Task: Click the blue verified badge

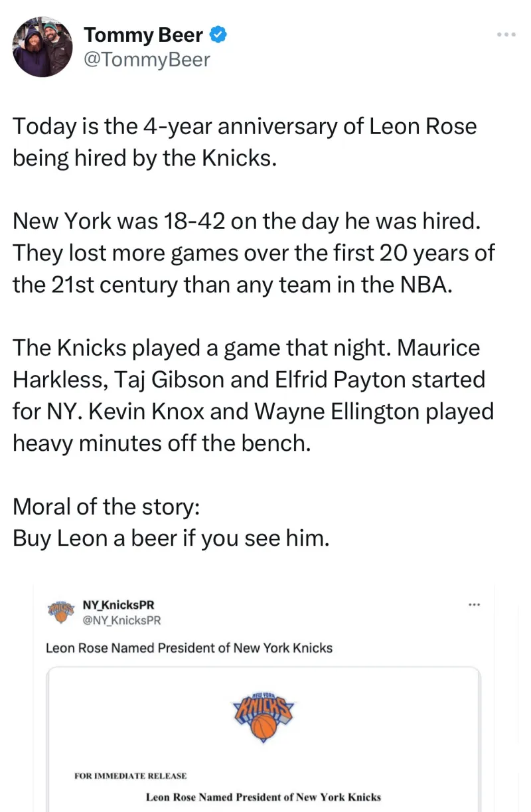Action: pos(219,35)
